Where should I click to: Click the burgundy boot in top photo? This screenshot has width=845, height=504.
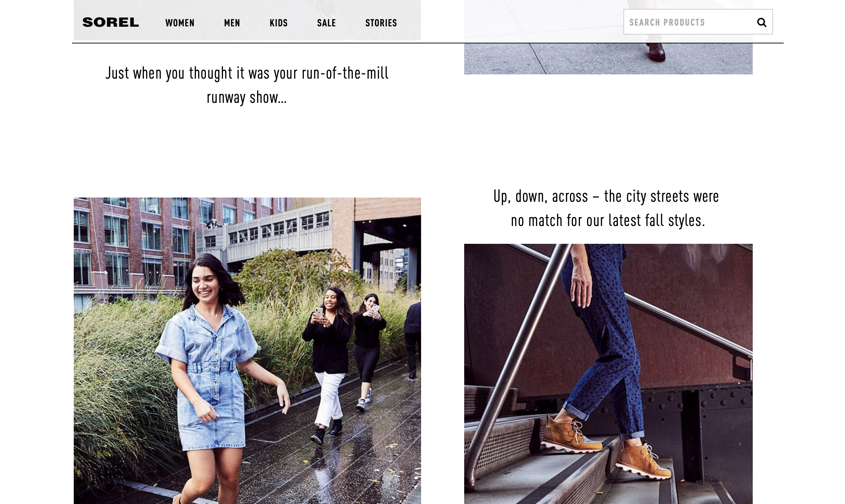[656, 52]
